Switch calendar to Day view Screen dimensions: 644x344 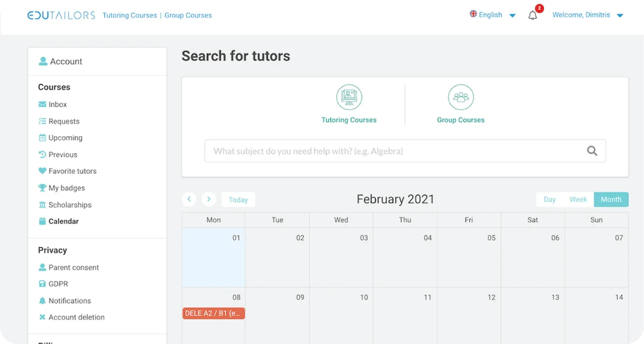pyautogui.click(x=549, y=199)
